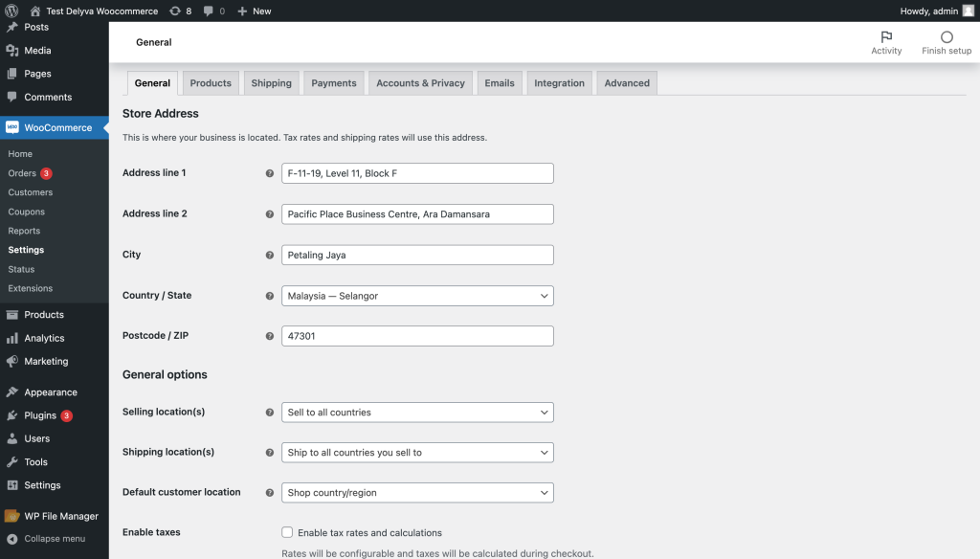Open WooCommerce Orders submenu link
Screen dimensions: 980x559
[22, 173]
